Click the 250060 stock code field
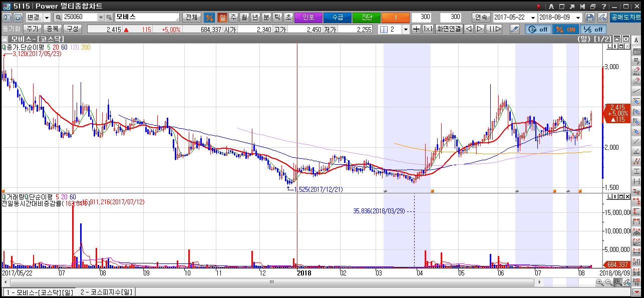The image size is (644, 298). tap(80, 17)
